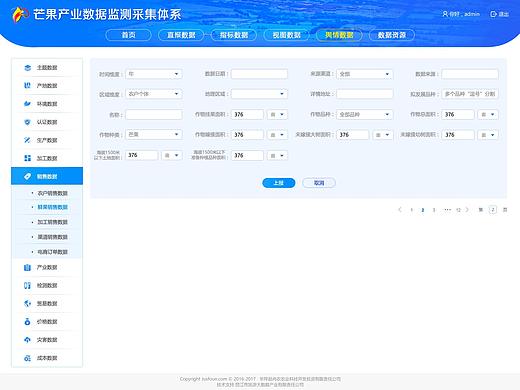This screenshot has height=390, width=520.
Task: Open 价格数据 via its money bag icon
Action: click(27, 322)
